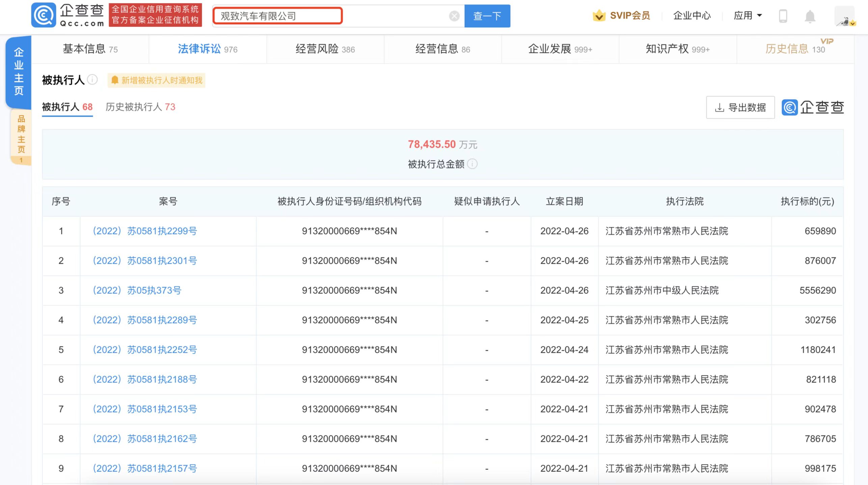Select the 历史被执行人 73 sub-tab

point(140,107)
